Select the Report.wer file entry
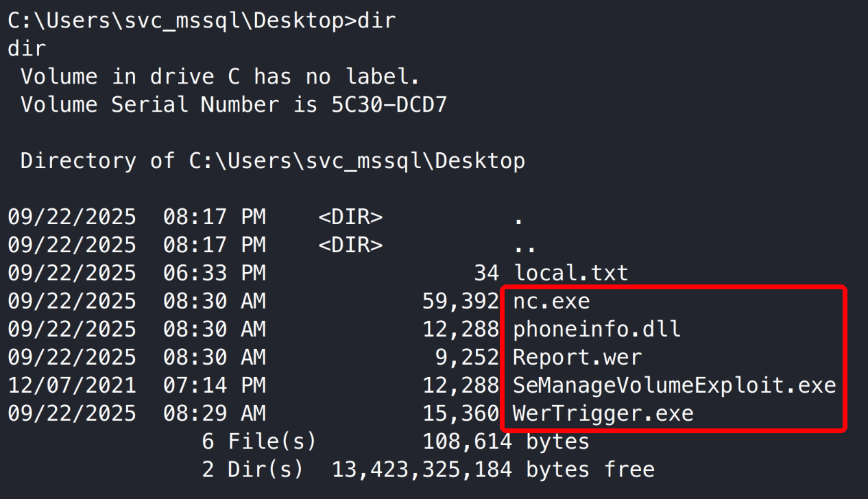The image size is (868, 499). (x=577, y=358)
